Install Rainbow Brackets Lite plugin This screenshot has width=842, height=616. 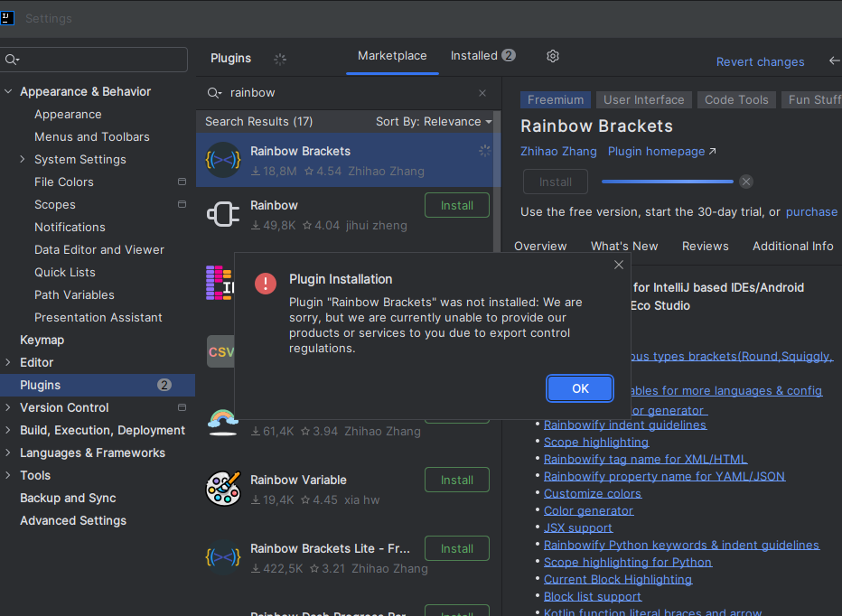pos(457,548)
